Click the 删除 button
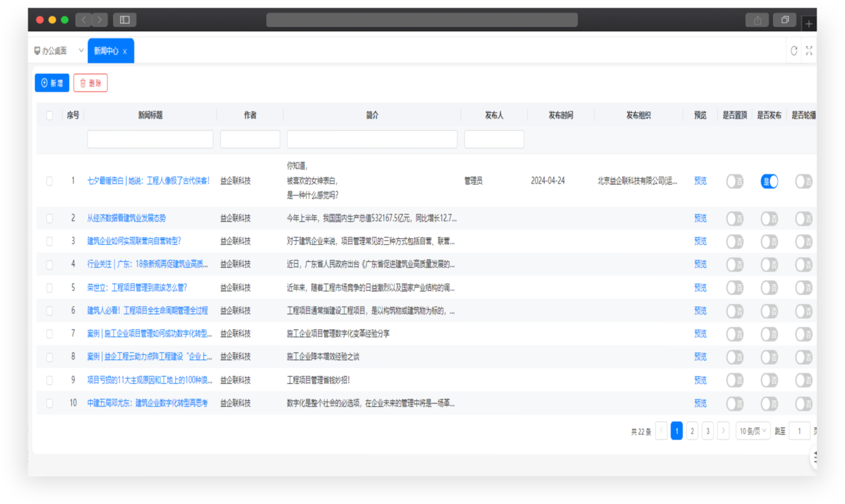845x504 pixels. tap(90, 83)
